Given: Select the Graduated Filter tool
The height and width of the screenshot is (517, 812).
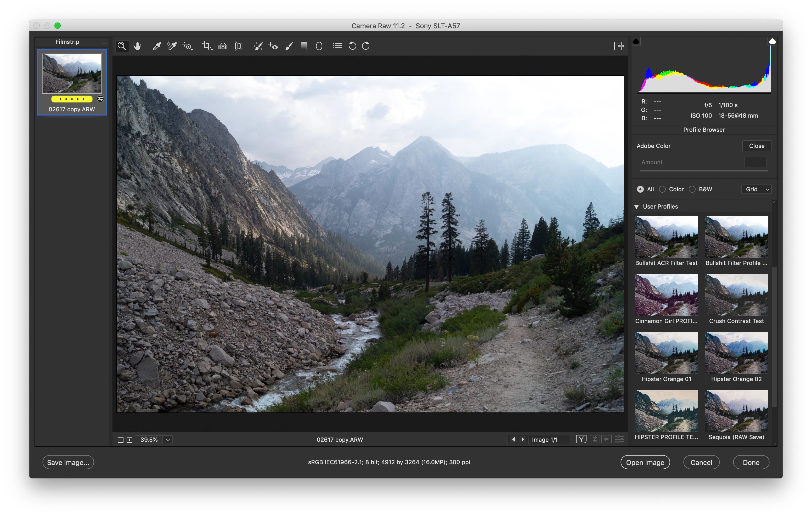Looking at the screenshot, I should pyautogui.click(x=304, y=46).
